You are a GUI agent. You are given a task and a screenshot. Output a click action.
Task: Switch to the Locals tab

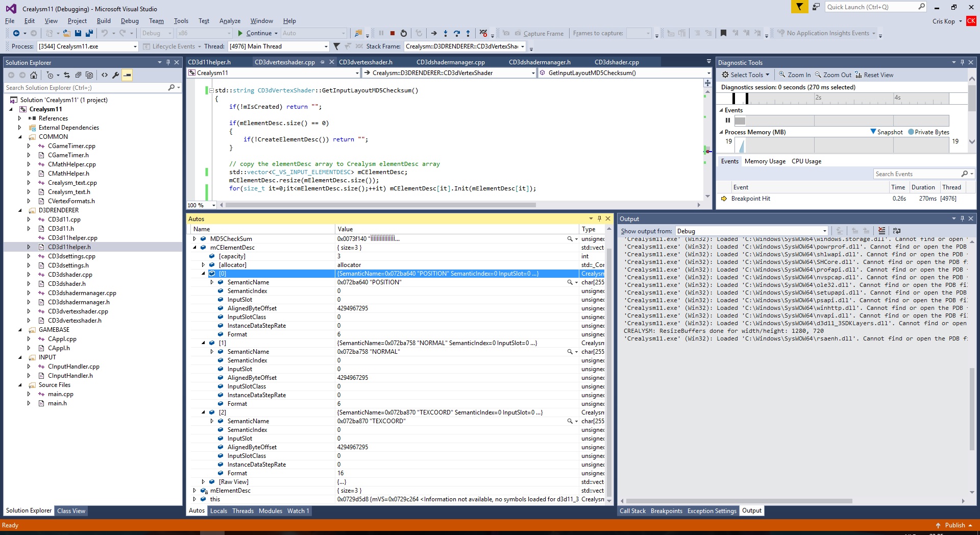pos(218,511)
